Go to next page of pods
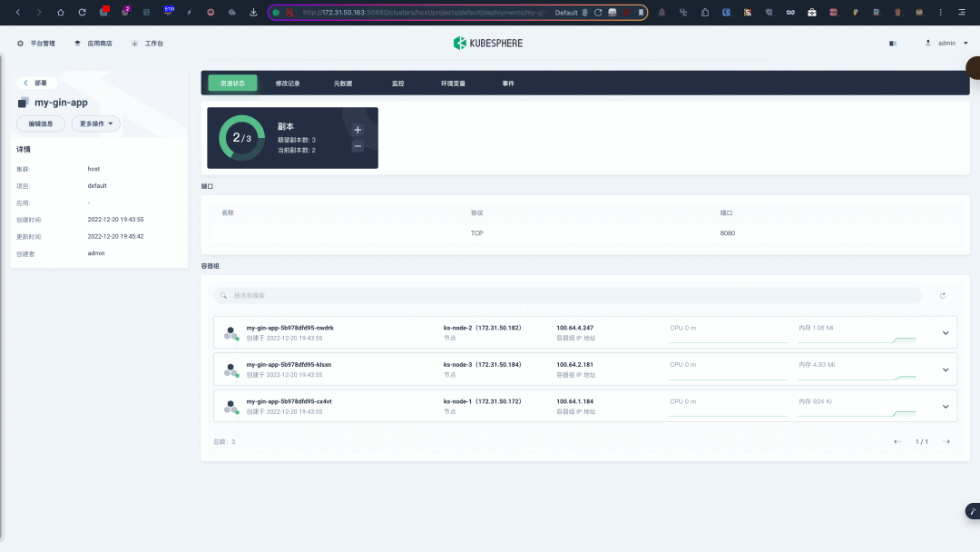Image resolution: width=980 pixels, height=552 pixels. [946, 441]
